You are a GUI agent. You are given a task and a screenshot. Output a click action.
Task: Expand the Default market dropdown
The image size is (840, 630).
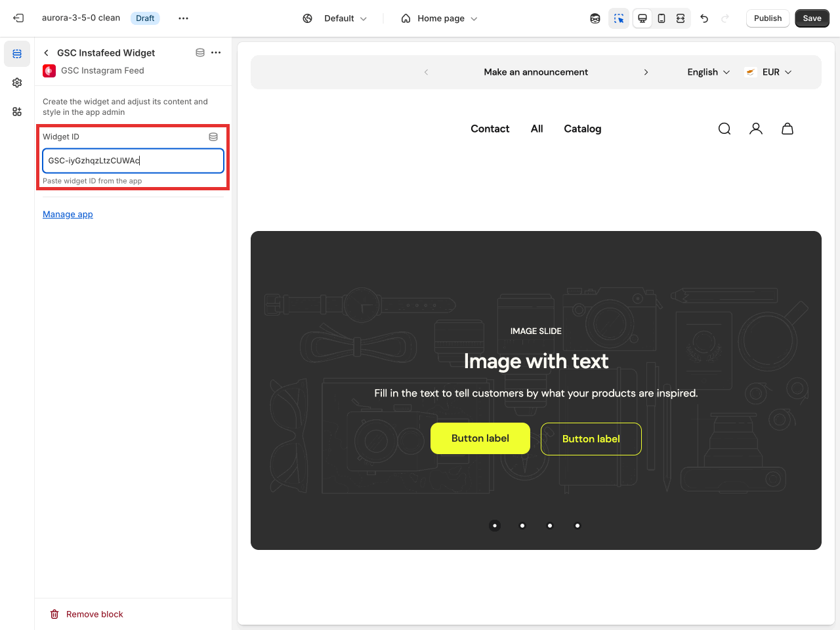(335, 18)
